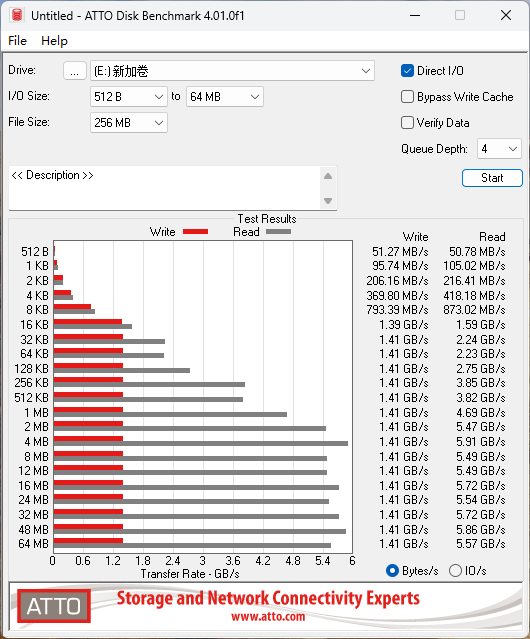Select the Bytes/s radio button

click(x=392, y=571)
